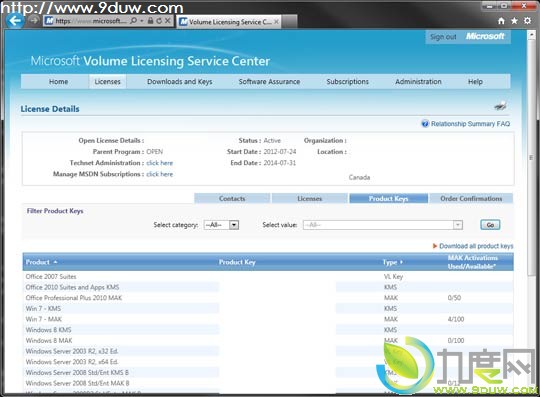Screen dimensions: 540x397
Task: Click the Relationship Summary FAQ help icon
Action: click(425, 124)
